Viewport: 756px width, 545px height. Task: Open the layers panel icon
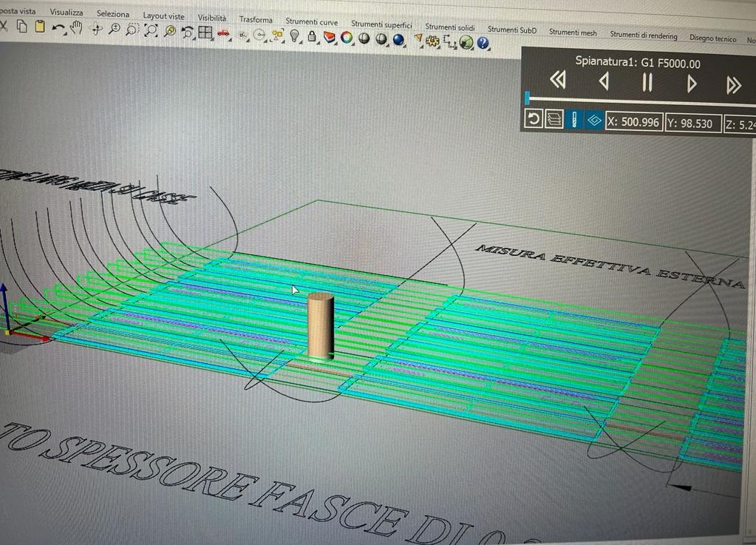(x=330, y=37)
